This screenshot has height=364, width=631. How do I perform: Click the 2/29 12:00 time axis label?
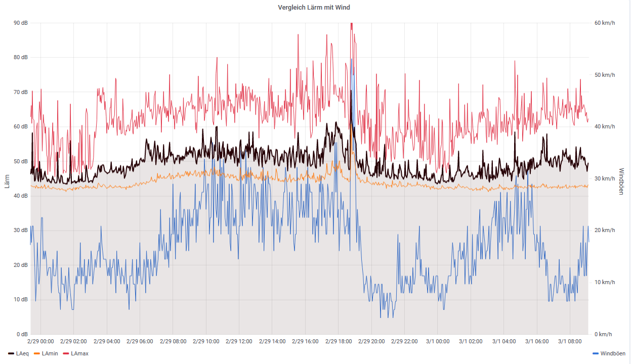(239, 341)
